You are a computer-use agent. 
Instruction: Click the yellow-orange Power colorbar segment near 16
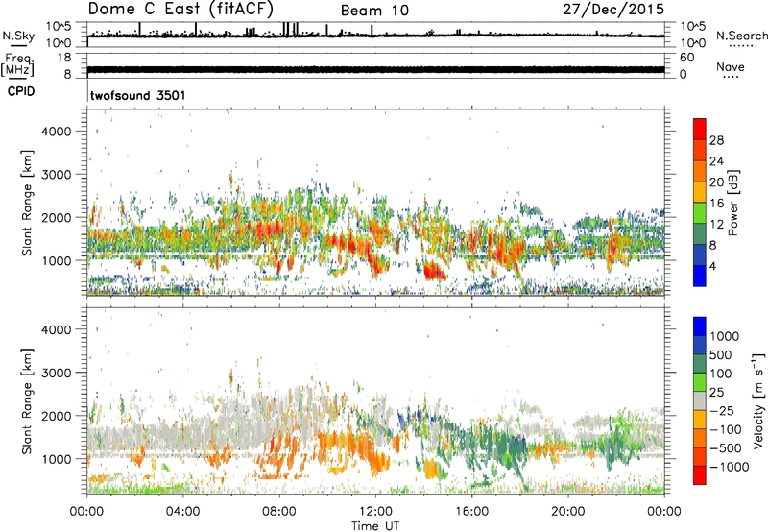700,192
